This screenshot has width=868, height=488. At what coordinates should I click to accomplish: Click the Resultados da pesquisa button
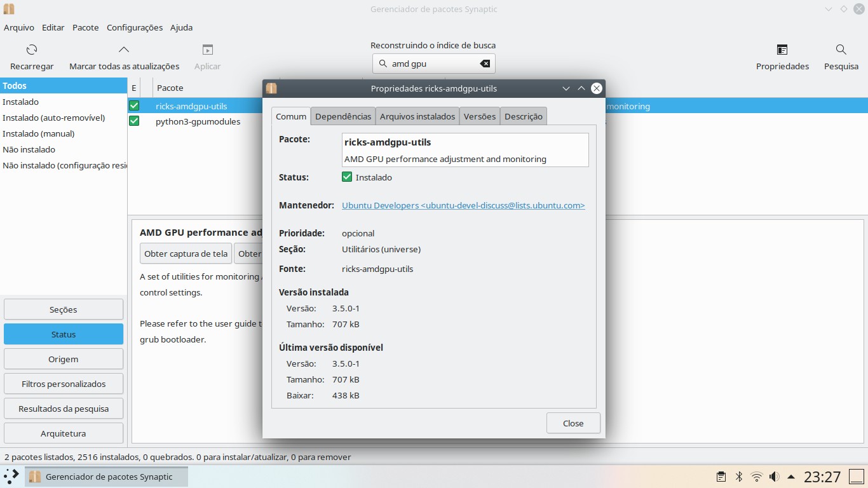point(64,409)
